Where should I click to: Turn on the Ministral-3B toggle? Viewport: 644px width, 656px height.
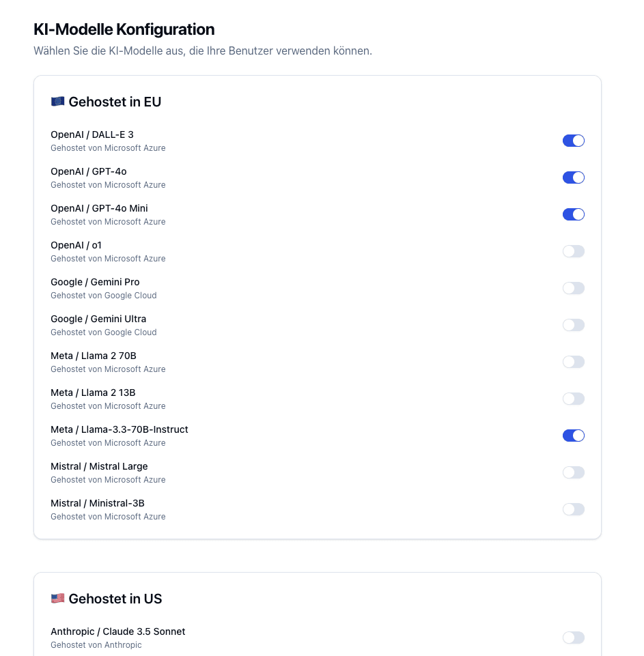coord(573,509)
